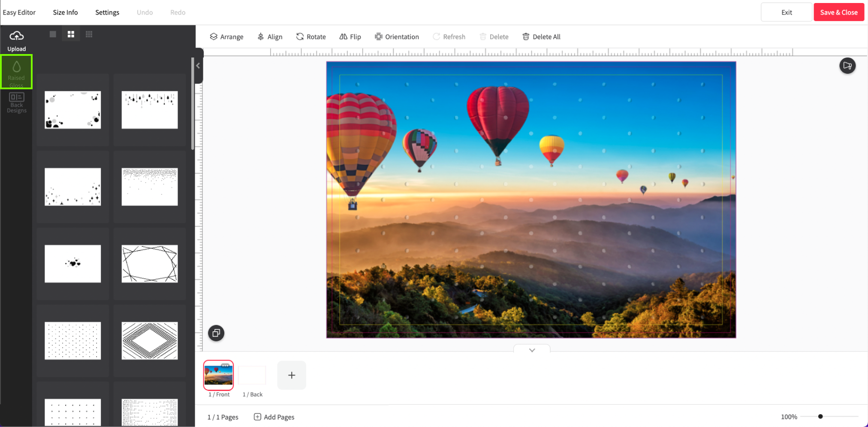Select the corner sparkle stars gloss pattern
The width and height of the screenshot is (868, 427).
pyautogui.click(x=73, y=187)
